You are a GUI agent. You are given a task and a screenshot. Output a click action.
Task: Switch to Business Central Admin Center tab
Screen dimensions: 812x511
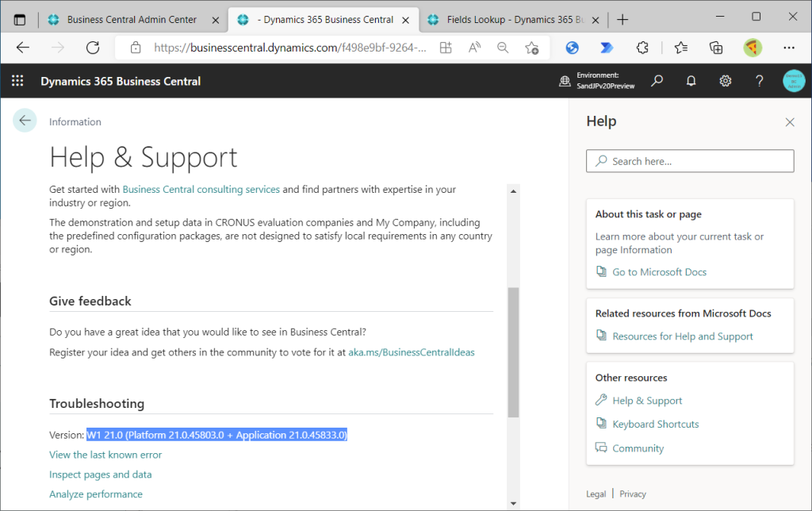tap(132, 20)
